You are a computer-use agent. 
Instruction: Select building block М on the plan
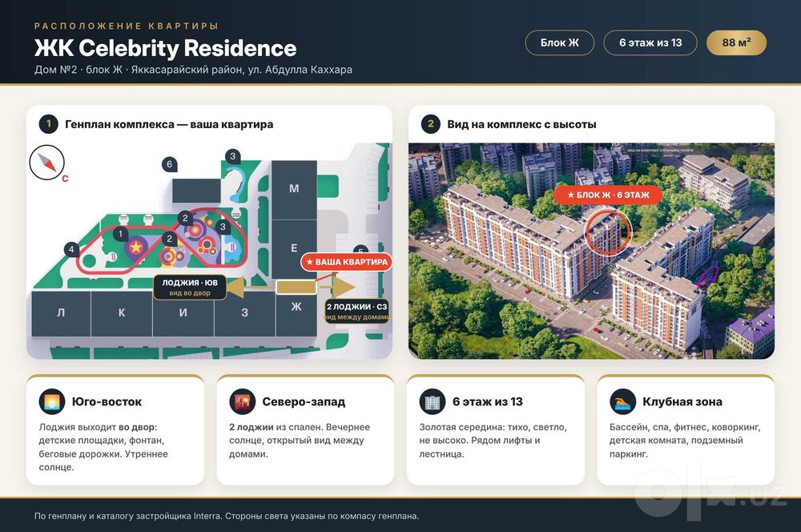pos(294,190)
